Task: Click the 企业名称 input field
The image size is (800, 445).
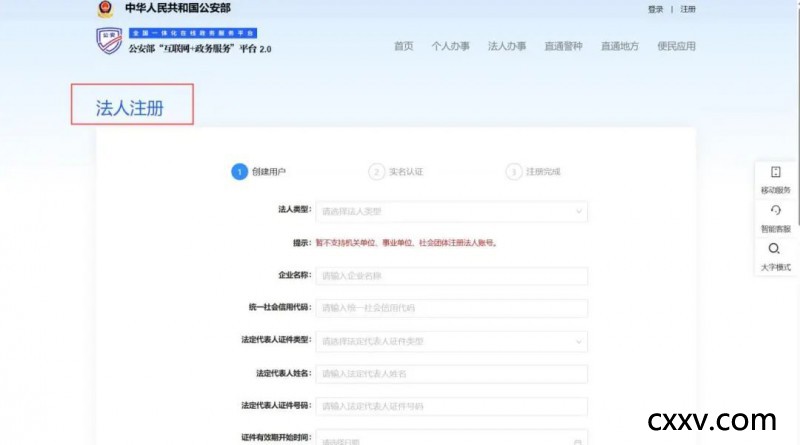Action: click(451, 276)
